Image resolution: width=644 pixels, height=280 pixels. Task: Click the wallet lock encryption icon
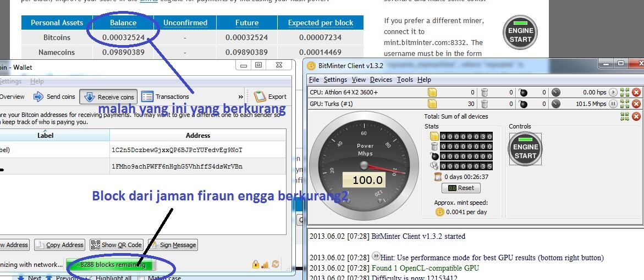click(x=256, y=265)
